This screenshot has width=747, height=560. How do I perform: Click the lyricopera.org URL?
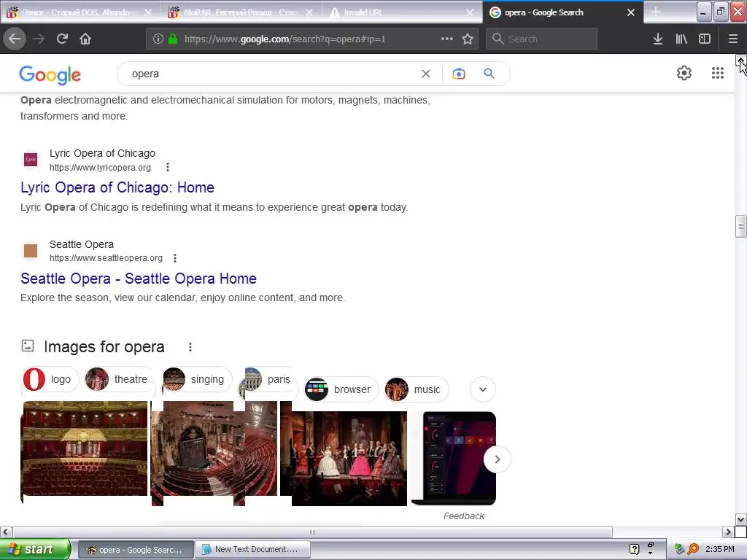(x=100, y=168)
